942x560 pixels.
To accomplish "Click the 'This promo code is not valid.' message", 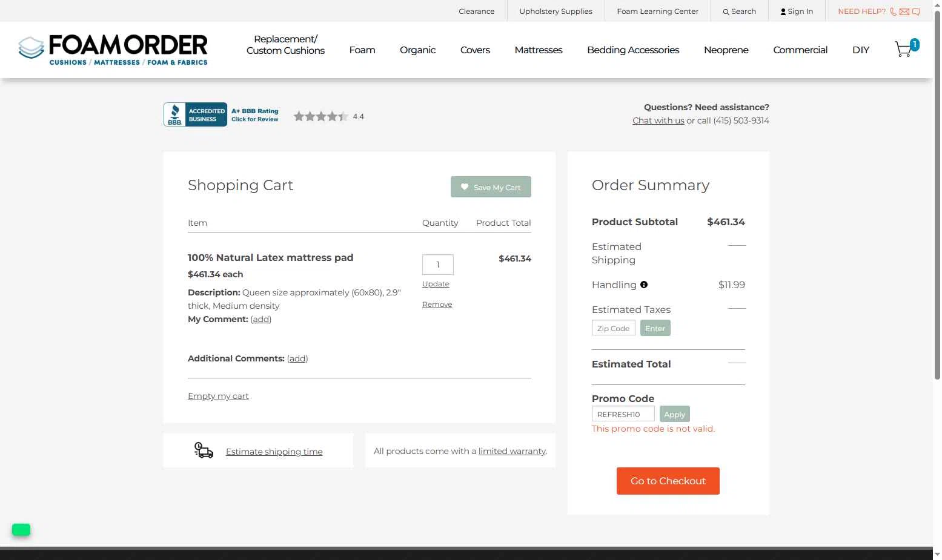I will pyautogui.click(x=653, y=429).
